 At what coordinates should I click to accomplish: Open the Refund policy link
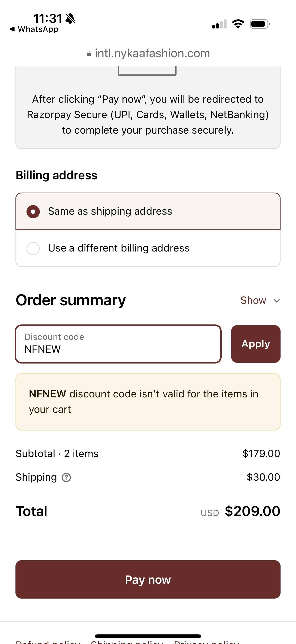(48, 642)
